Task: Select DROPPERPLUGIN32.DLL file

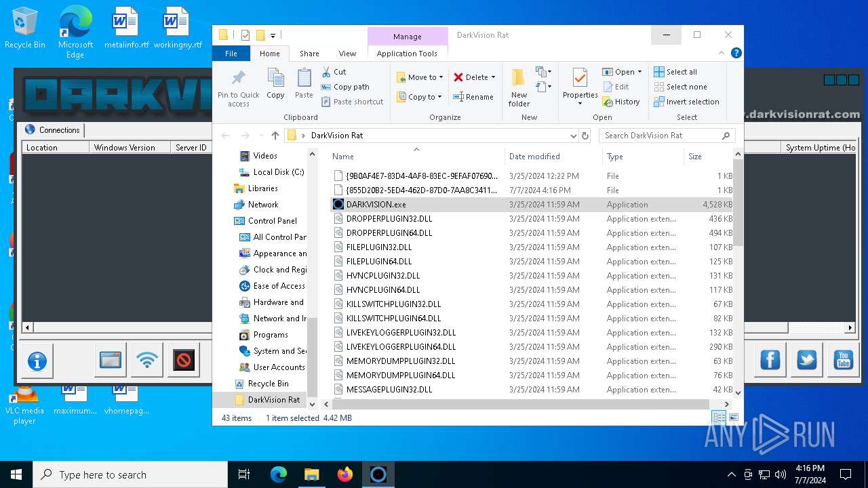Action: coord(532,219)
